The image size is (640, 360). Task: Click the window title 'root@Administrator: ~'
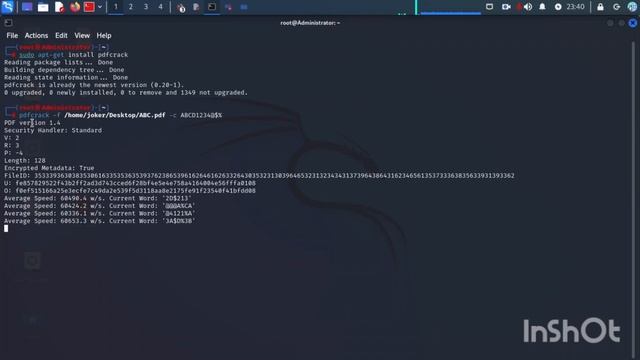click(x=310, y=23)
